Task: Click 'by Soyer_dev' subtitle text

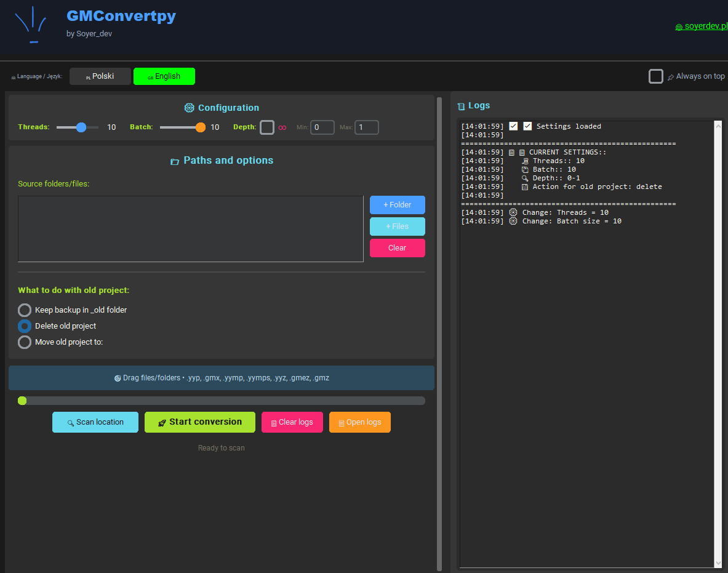Action: (x=89, y=34)
